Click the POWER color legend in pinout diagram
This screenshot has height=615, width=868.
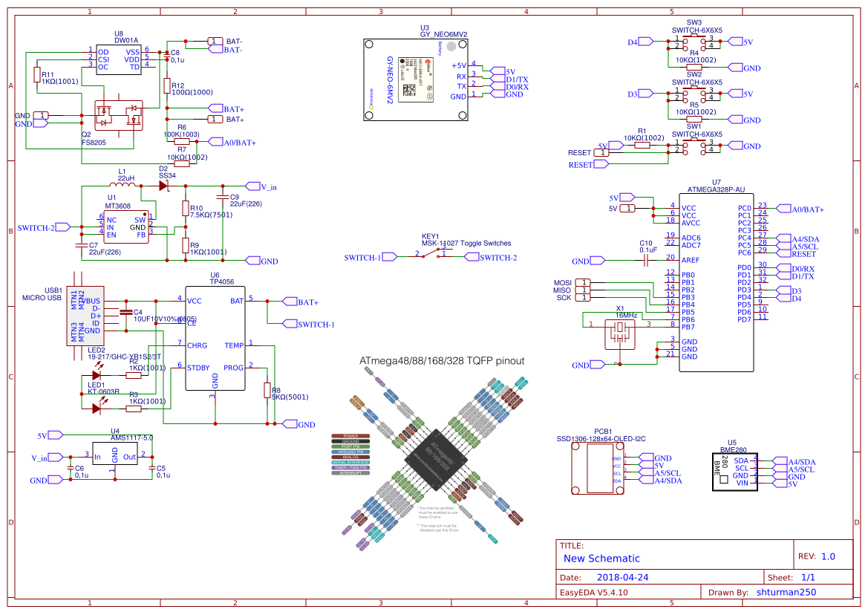(x=353, y=436)
